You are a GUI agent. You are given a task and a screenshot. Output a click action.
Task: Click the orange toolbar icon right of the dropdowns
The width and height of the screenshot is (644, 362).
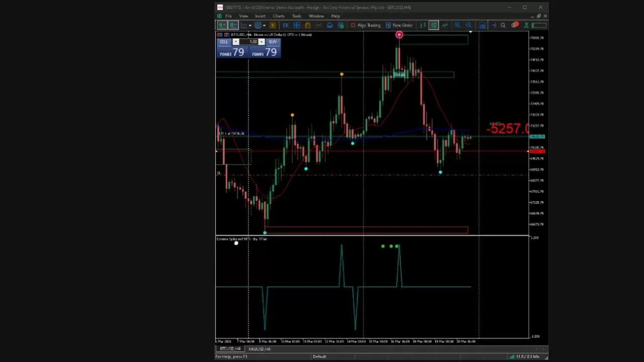pos(273,25)
